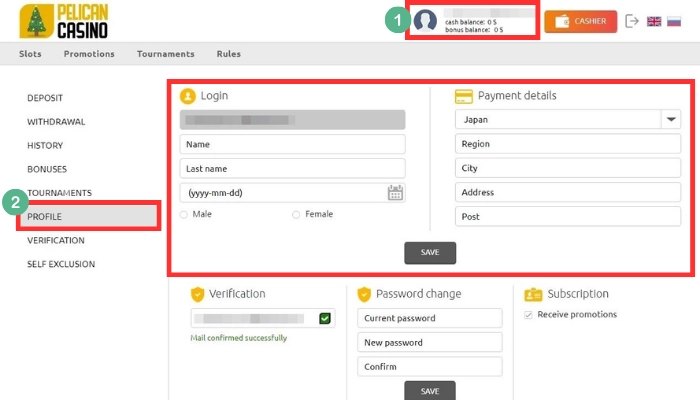
Task: Toggle the Receive promotions checkbox
Action: pyautogui.click(x=529, y=315)
